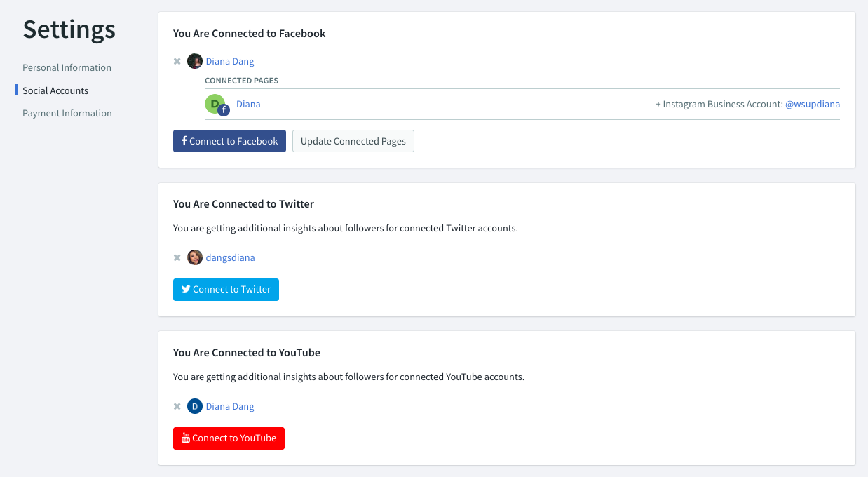
Task: Select Social Accounts in the sidebar
Action: pos(55,90)
